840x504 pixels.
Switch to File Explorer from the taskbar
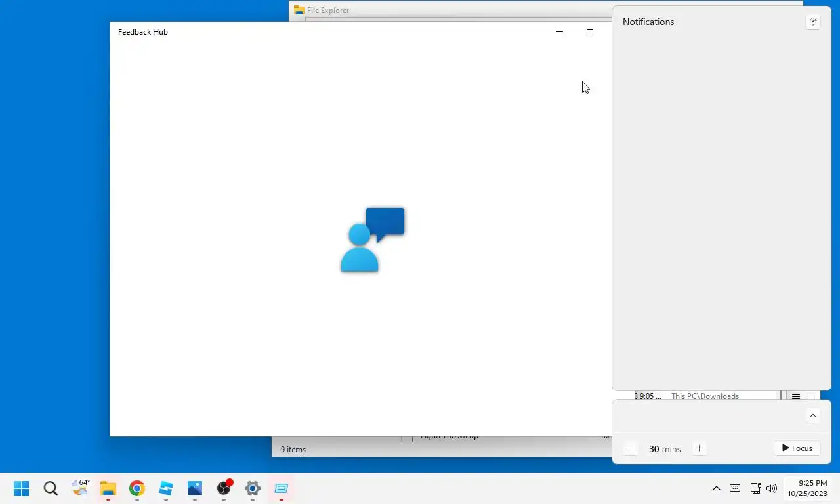(108, 488)
